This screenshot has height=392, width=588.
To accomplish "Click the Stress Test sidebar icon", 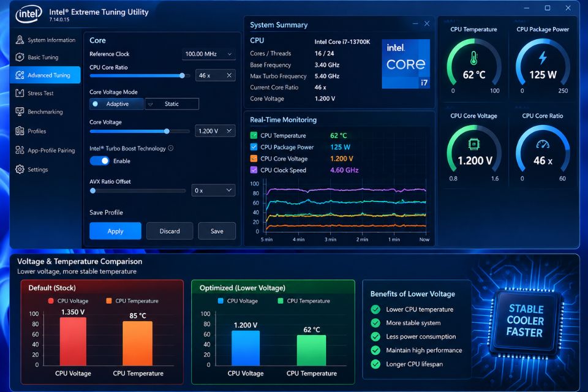I will (20, 93).
